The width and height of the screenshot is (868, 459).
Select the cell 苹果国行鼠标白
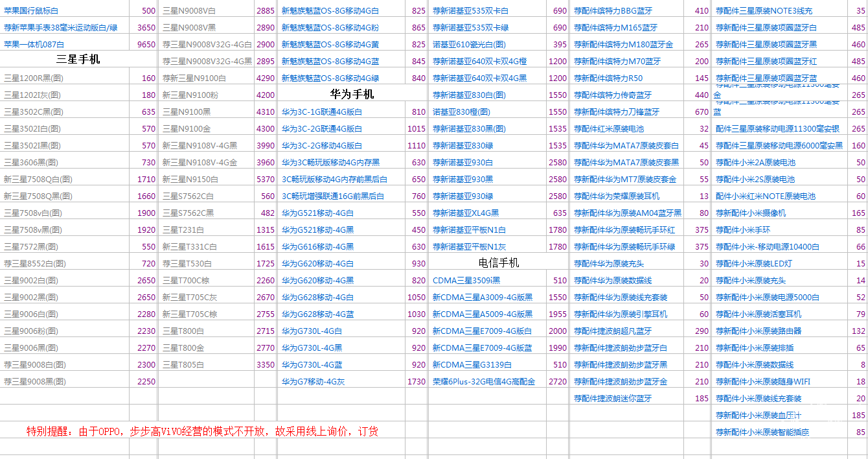pyautogui.click(x=31, y=10)
